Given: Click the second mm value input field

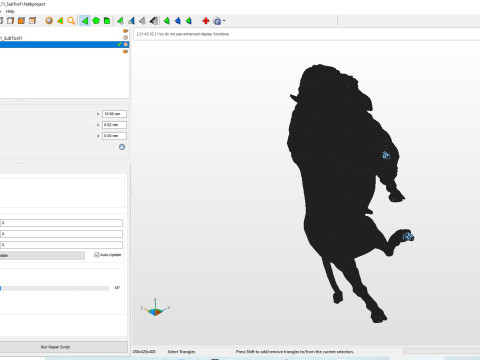Looking at the screenshot, I should tap(114, 125).
